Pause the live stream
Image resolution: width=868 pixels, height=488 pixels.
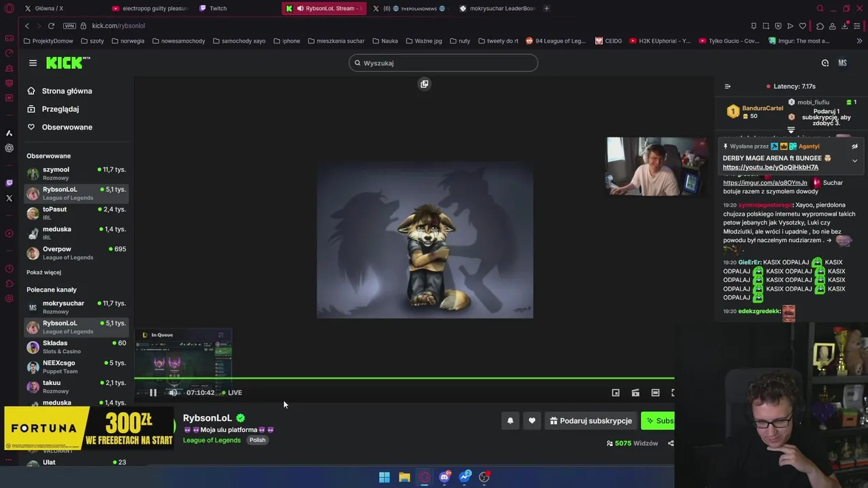[x=153, y=392]
